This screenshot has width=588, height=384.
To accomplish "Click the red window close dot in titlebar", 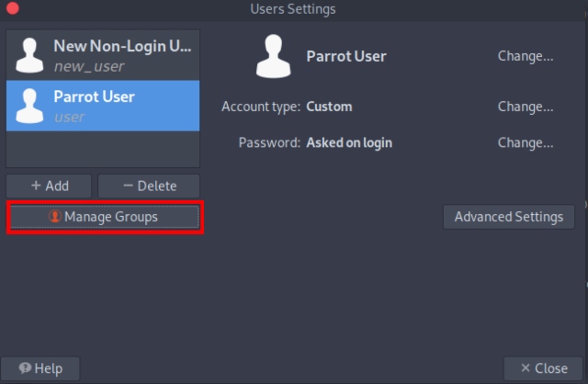I will (13, 9).
